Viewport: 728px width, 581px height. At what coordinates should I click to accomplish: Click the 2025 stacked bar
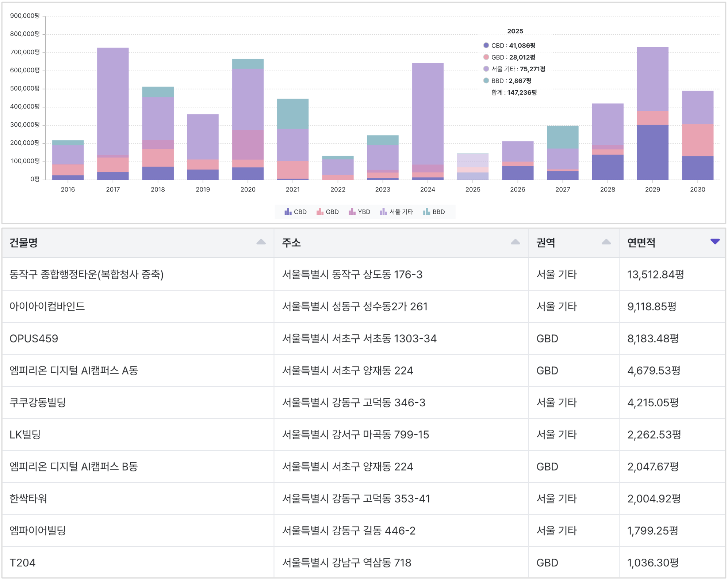pyautogui.click(x=472, y=166)
